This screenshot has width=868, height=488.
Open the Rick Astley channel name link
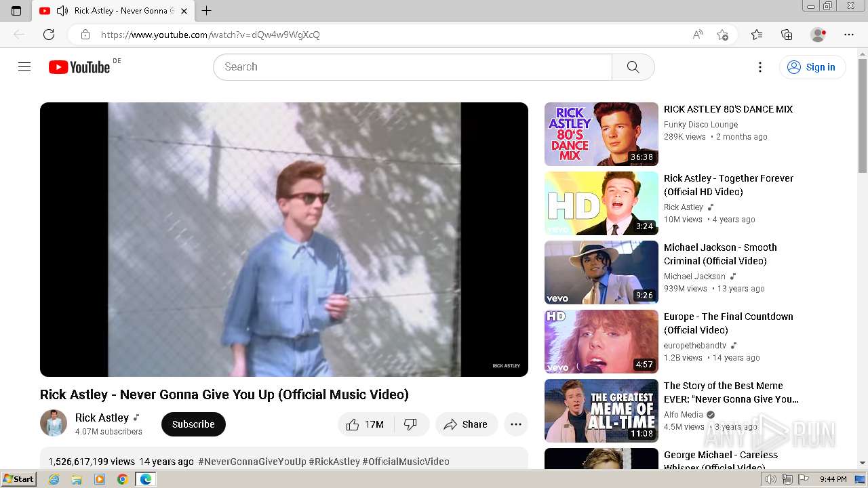click(x=102, y=418)
